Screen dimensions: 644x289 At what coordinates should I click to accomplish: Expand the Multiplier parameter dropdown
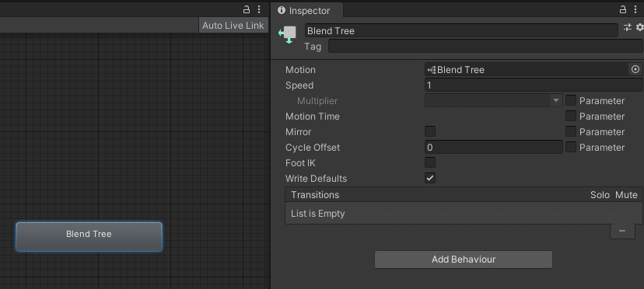494,100
